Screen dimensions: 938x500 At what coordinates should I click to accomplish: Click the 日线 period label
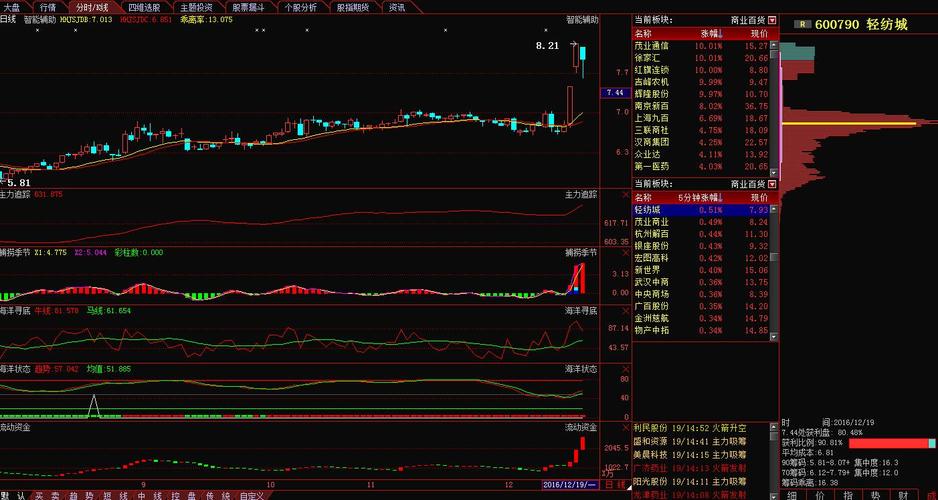click(9, 19)
